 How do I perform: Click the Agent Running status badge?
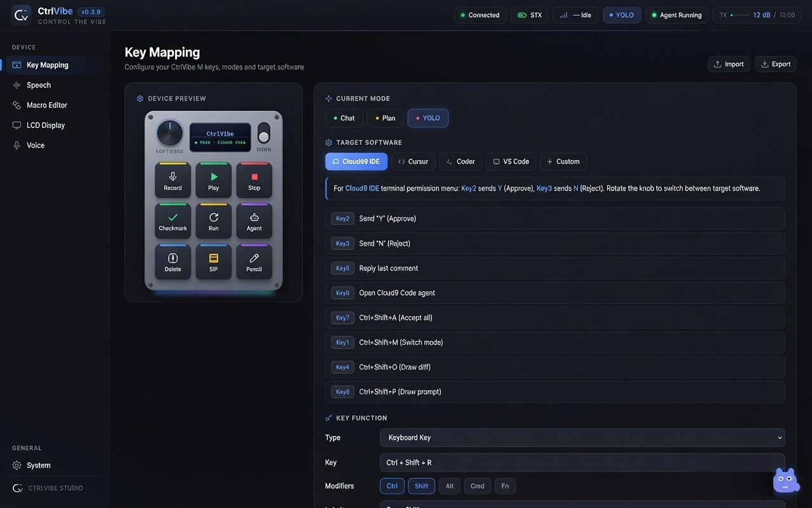pyautogui.click(x=677, y=15)
